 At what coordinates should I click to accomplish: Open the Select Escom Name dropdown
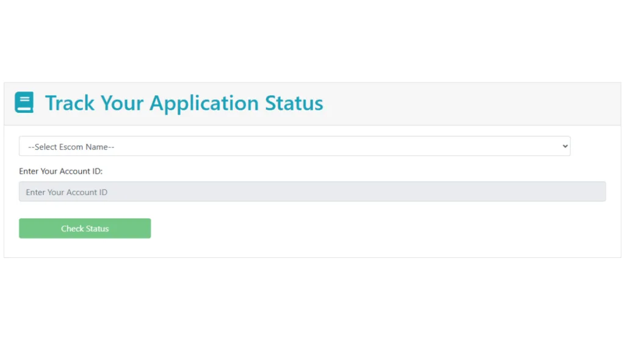coord(295,146)
